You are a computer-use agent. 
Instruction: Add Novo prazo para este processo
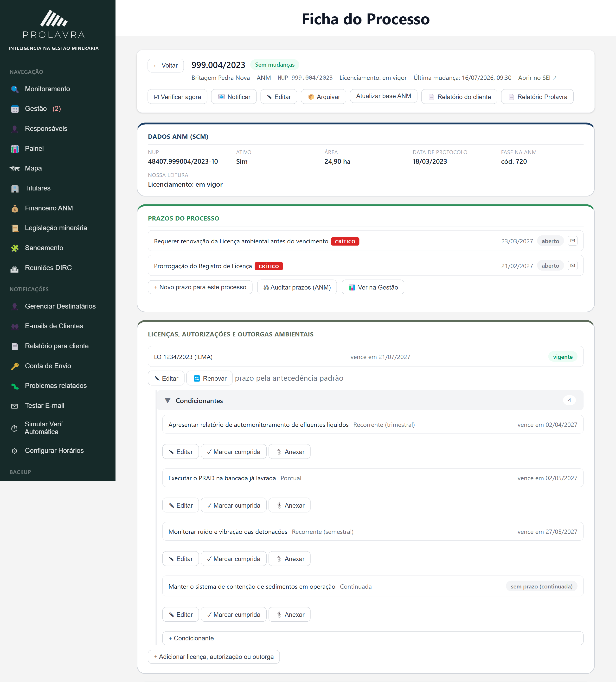click(200, 287)
